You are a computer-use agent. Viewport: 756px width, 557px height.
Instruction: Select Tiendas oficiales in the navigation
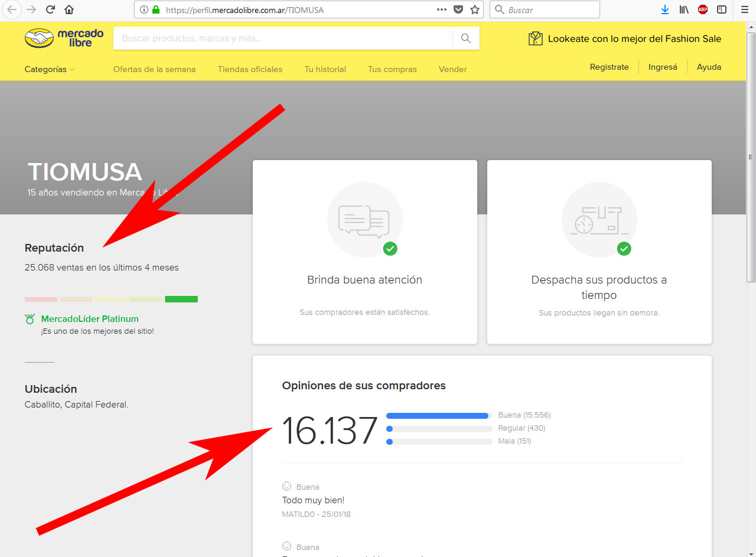[249, 69]
